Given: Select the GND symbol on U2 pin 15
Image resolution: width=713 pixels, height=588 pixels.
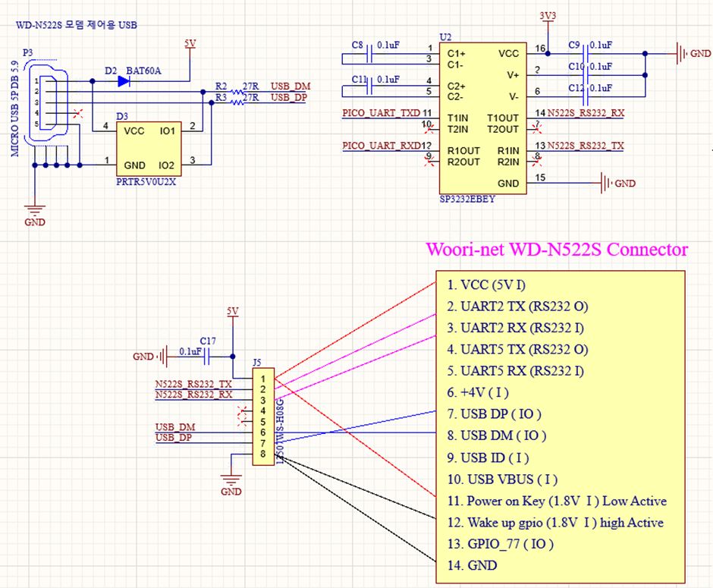Looking at the screenshot, I should [617, 184].
